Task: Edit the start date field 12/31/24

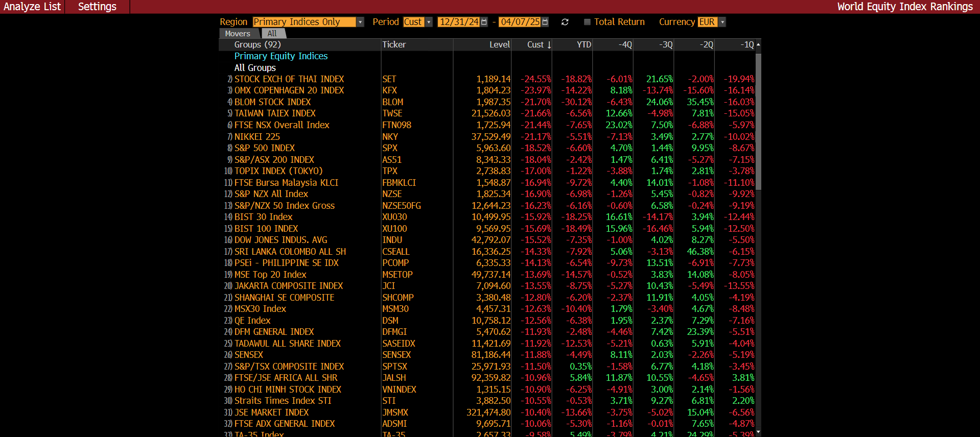Action: click(x=459, y=22)
